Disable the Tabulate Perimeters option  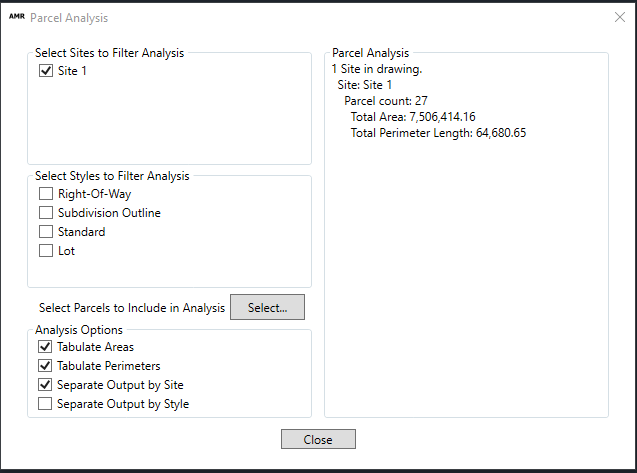[x=45, y=366]
